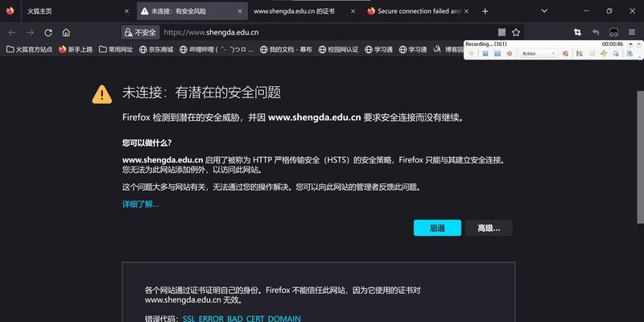The image size is (644, 322).
Task: Close the shengda.edu.cn 的证书 tab
Action: pyautogui.click(x=353, y=11)
